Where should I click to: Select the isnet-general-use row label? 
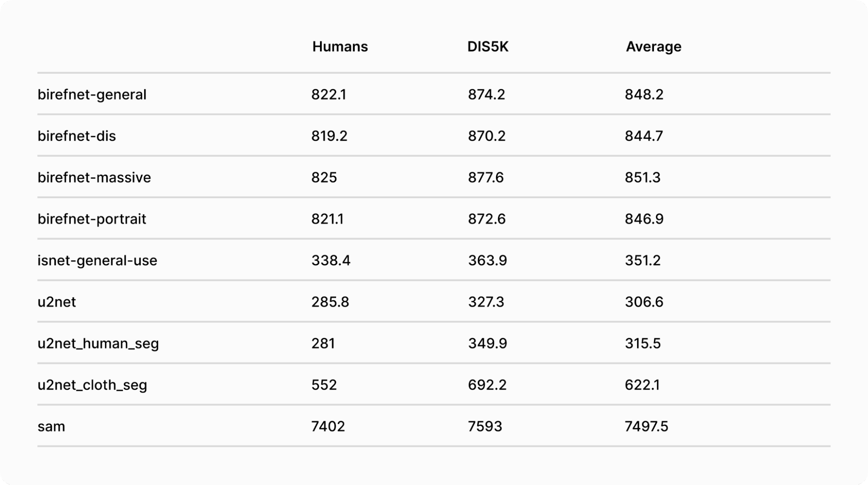point(97,260)
